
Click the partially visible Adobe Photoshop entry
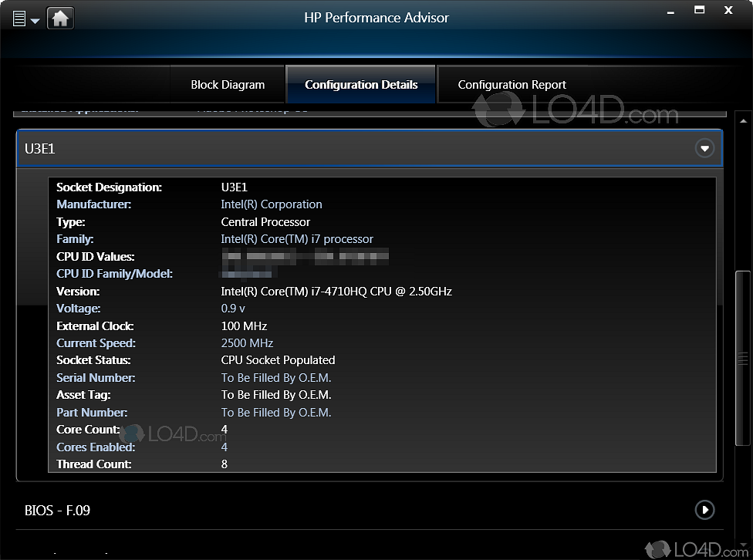(x=255, y=108)
